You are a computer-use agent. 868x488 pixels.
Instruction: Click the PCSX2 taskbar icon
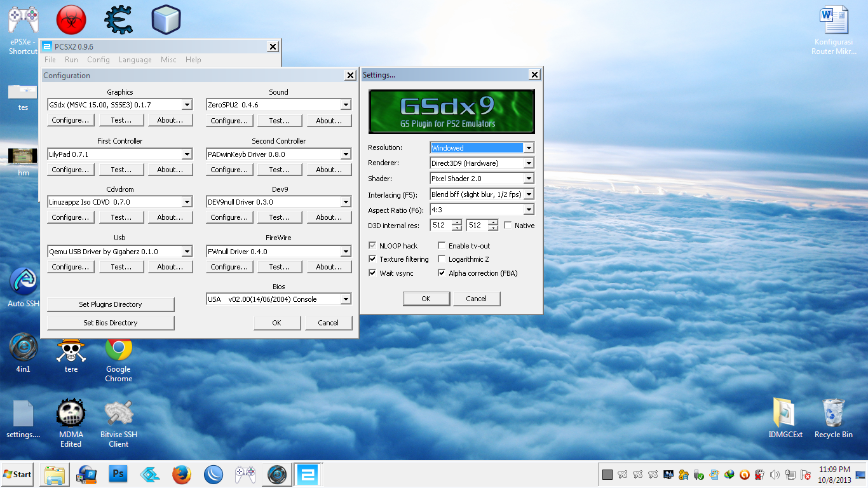click(x=308, y=474)
